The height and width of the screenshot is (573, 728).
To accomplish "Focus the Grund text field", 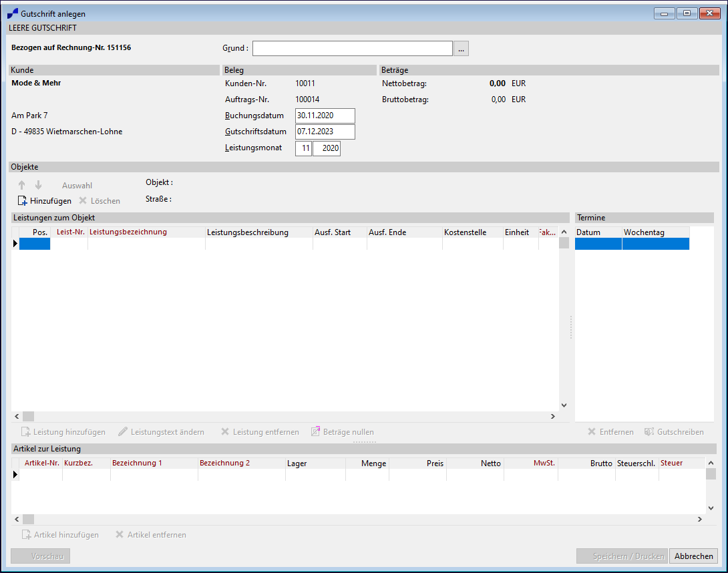I will [x=352, y=48].
